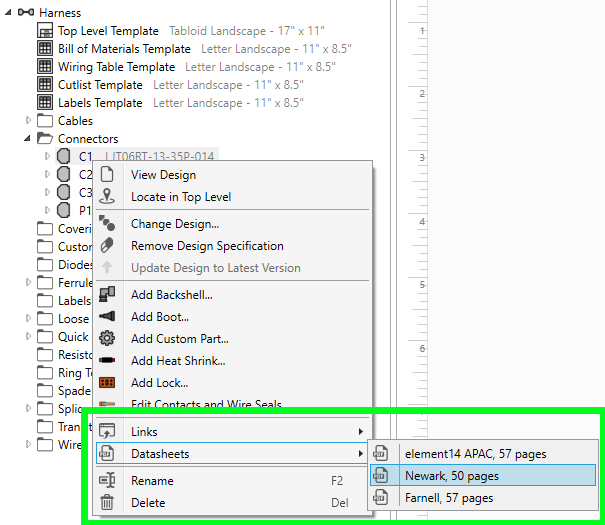Expand the Loose folder arrow
The width and height of the screenshot is (605, 525).
(x=28, y=318)
